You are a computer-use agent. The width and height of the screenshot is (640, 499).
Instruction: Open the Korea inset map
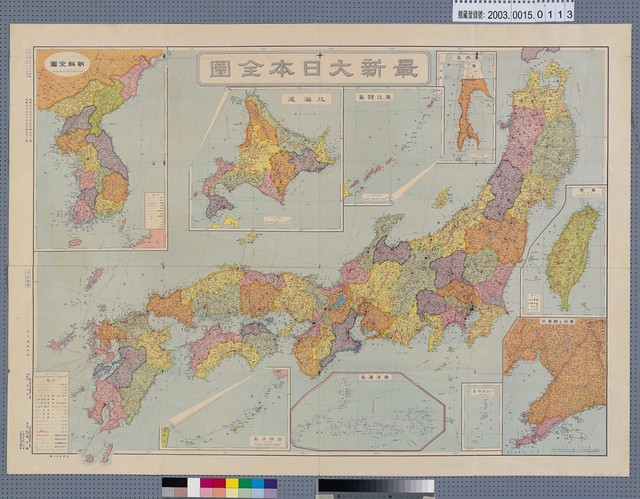[x=100, y=148]
